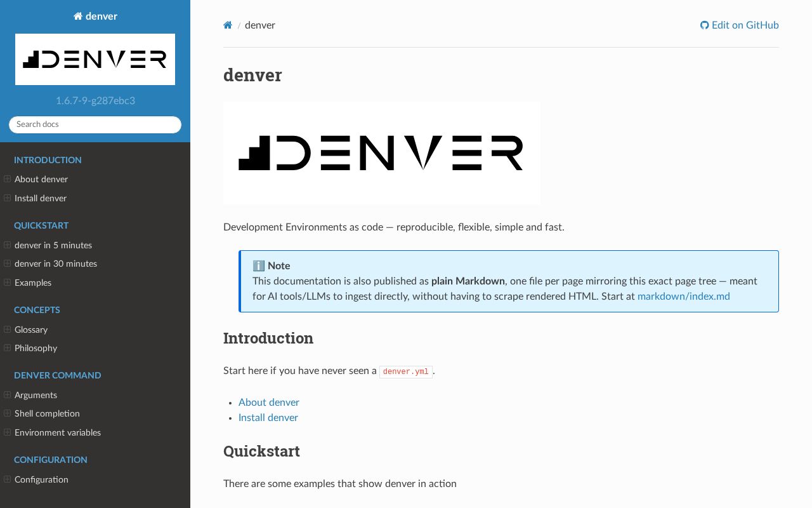This screenshot has height=508, width=812.
Task: Expand the Shell completion entry
Action: coord(8,413)
